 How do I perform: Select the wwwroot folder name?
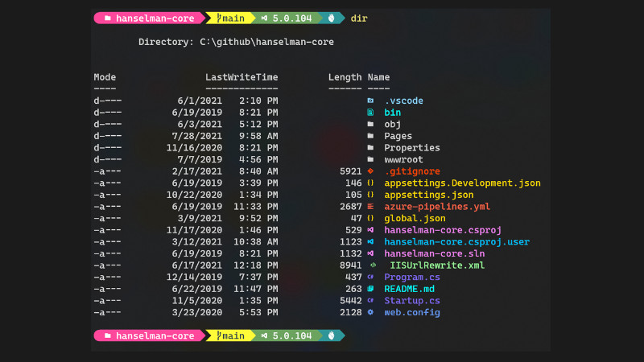(x=404, y=159)
